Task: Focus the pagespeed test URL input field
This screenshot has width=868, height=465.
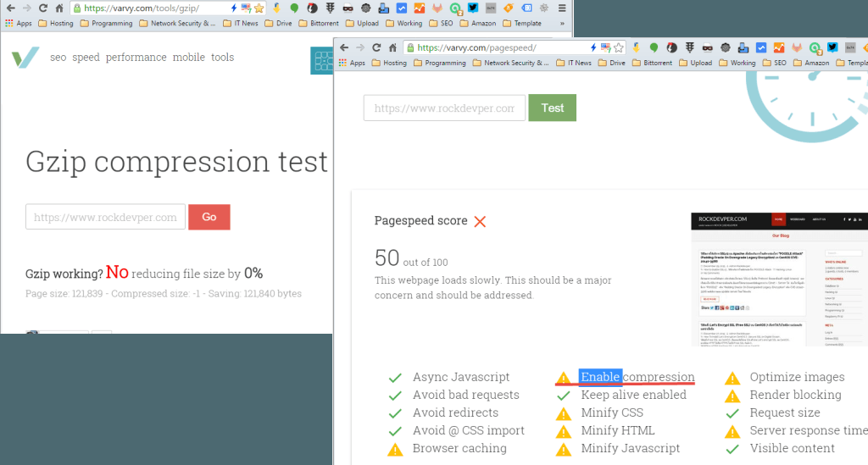Action: coord(444,108)
